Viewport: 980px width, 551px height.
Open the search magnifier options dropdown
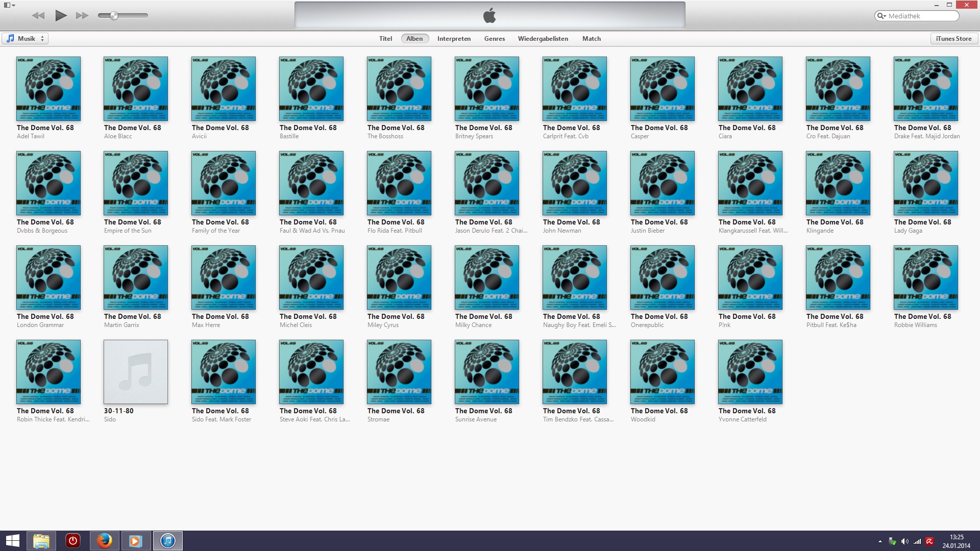(x=881, y=16)
